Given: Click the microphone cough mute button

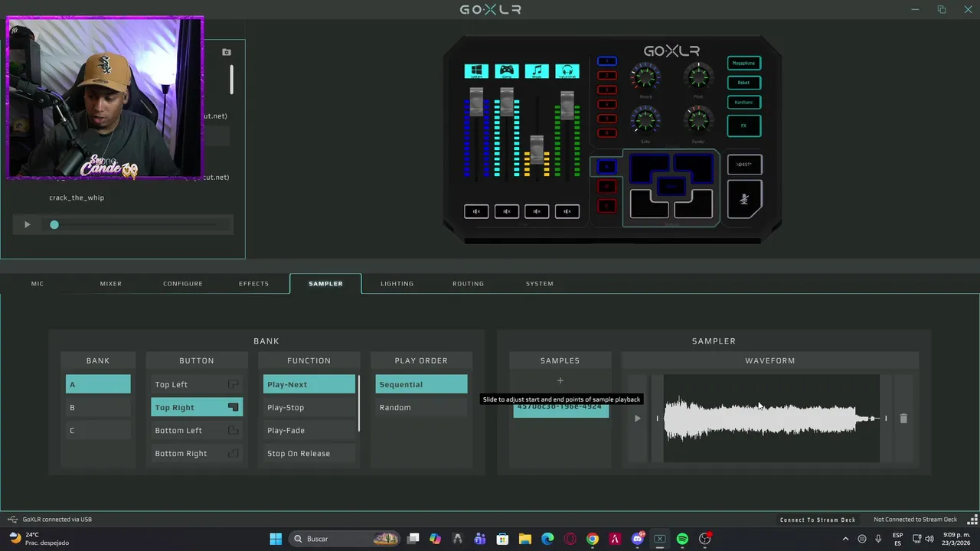Looking at the screenshot, I should point(744,199).
